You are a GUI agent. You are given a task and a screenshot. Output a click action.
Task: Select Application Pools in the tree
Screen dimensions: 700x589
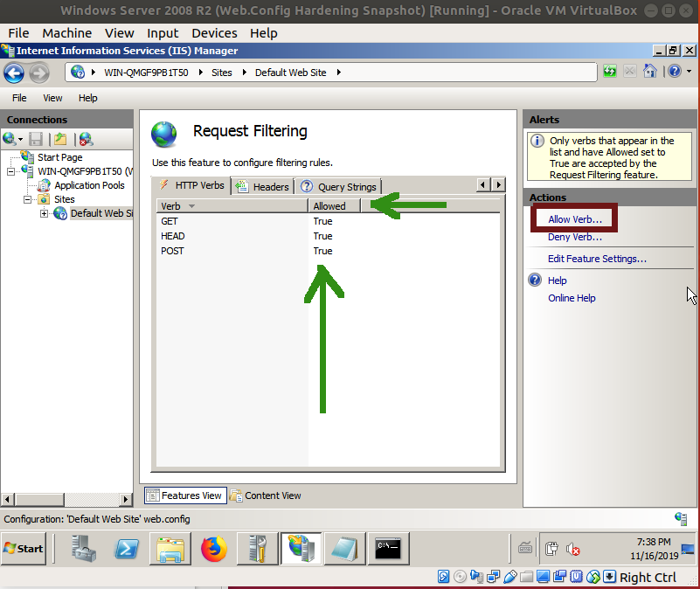pos(89,185)
